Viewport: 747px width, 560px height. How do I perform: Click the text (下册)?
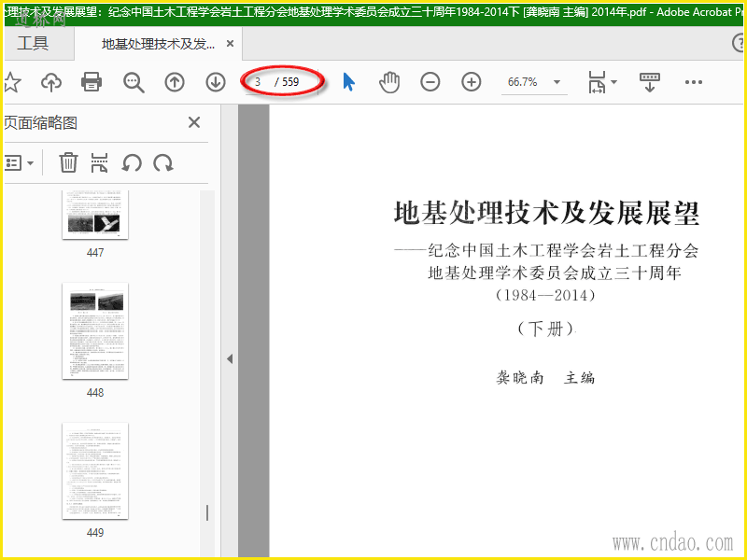pos(546,329)
